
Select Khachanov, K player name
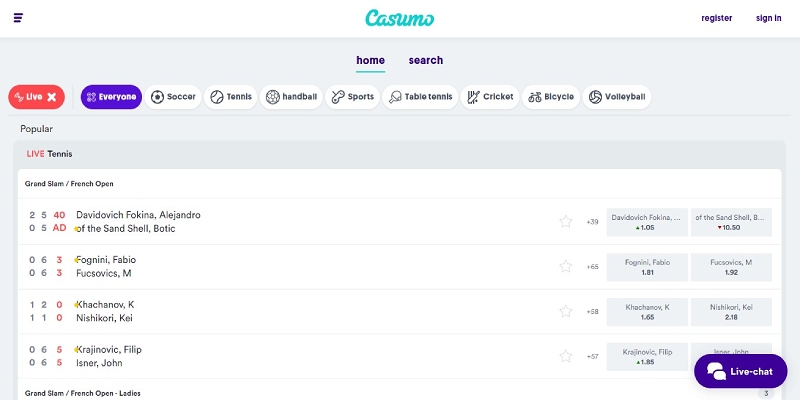pos(105,305)
